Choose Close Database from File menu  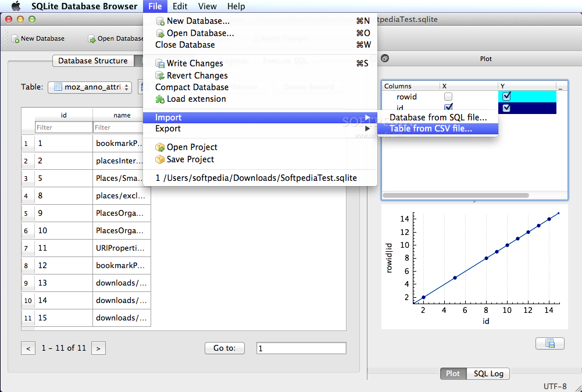pos(260,45)
